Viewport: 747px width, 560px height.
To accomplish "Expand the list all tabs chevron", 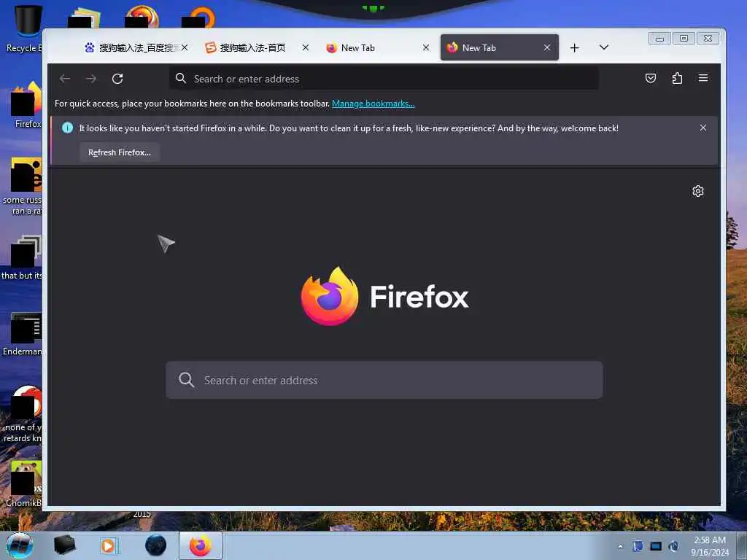I will click(x=603, y=47).
